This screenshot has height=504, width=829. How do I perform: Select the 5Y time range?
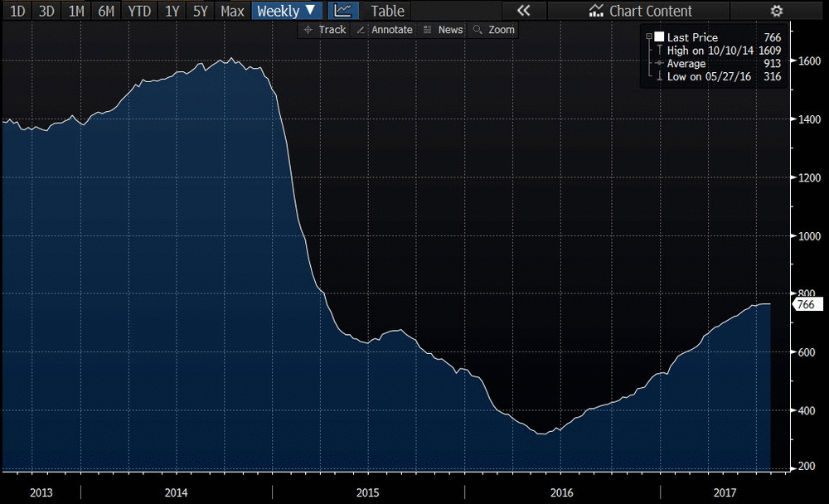click(x=201, y=11)
